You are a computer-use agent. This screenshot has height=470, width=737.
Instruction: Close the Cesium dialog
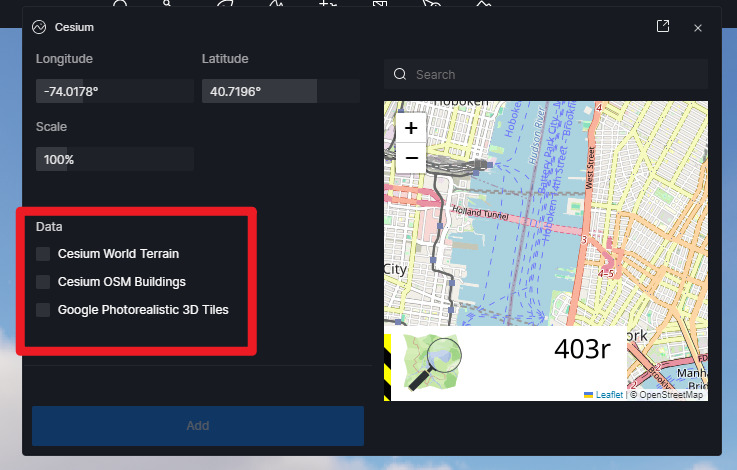698,28
